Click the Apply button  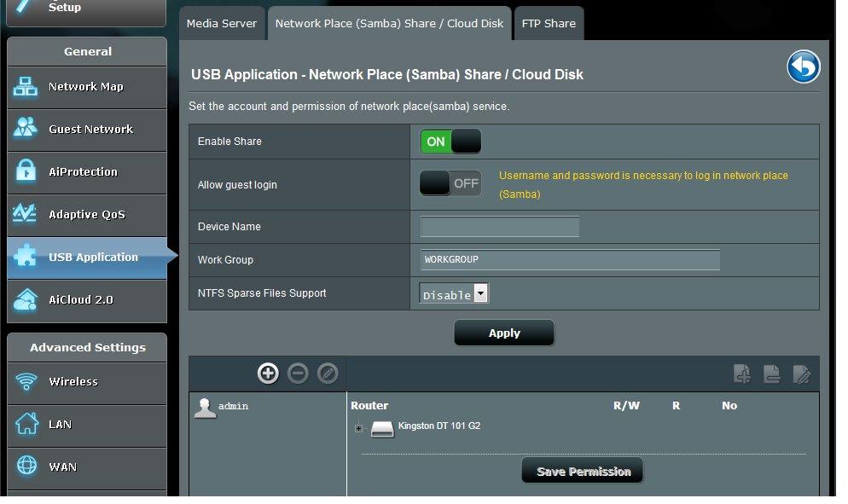click(x=504, y=333)
